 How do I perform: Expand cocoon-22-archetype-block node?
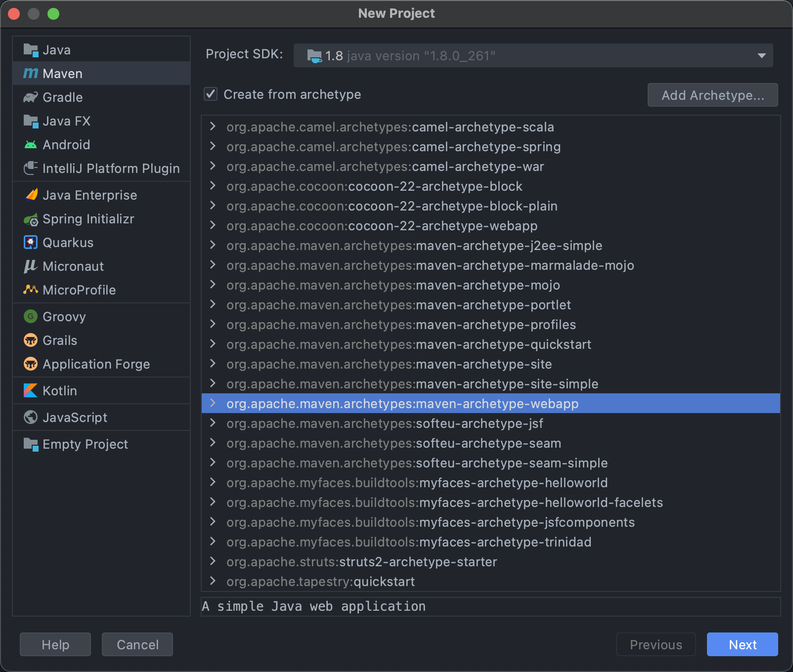tap(213, 186)
